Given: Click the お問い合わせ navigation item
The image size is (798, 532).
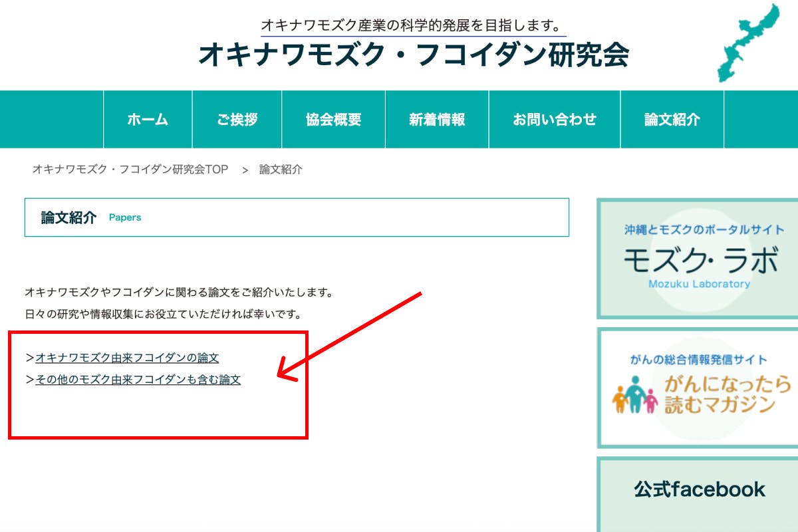Looking at the screenshot, I should point(555,120).
